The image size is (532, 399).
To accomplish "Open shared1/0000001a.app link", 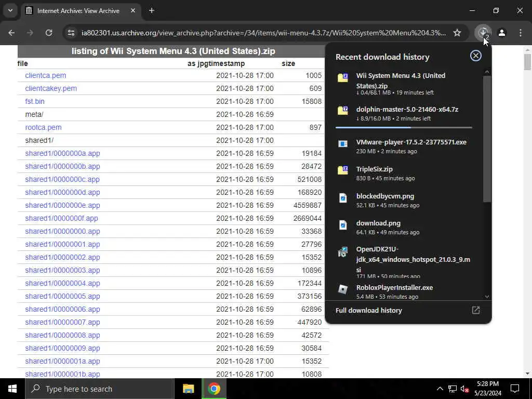I will (x=62, y=361).
